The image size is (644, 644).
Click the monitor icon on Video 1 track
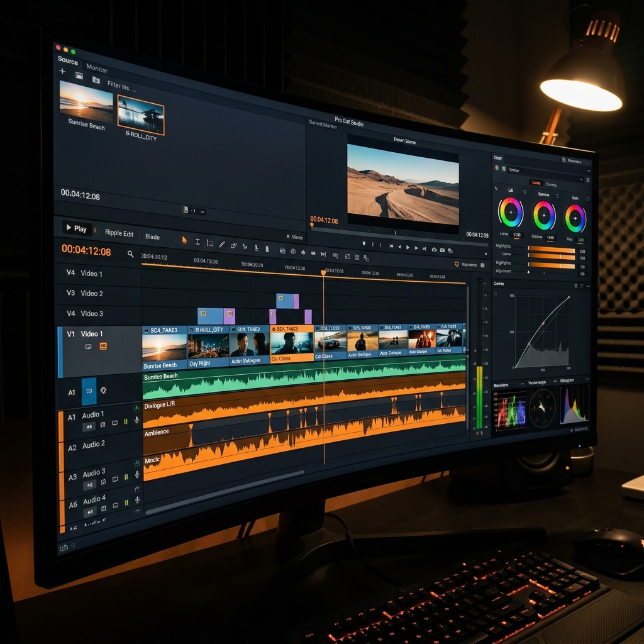click(x=88, y=347)
